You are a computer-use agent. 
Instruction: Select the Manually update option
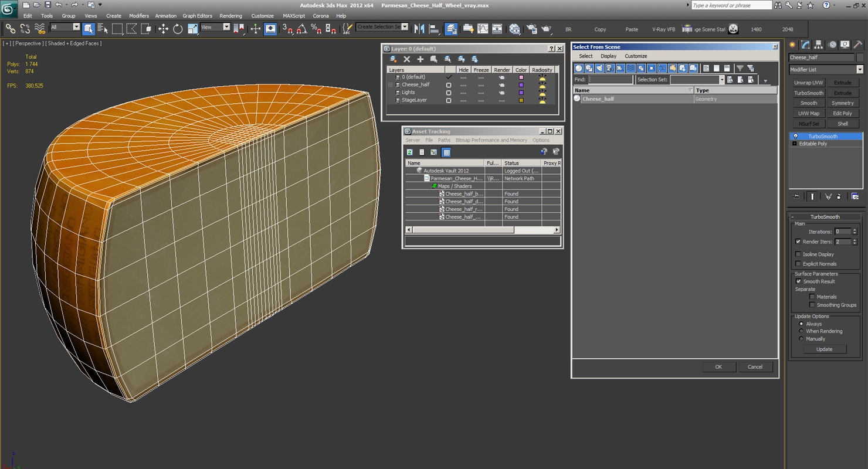click(x=801, y=339)
